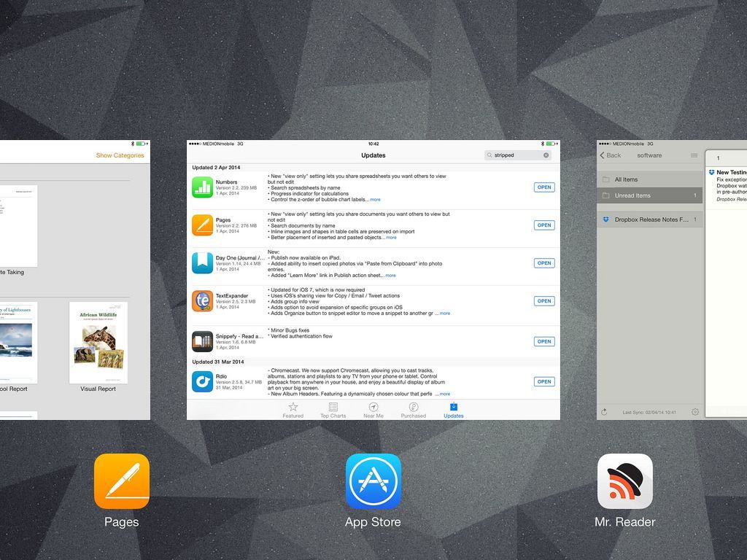Switch to the Featured tab

coord(293,410)
